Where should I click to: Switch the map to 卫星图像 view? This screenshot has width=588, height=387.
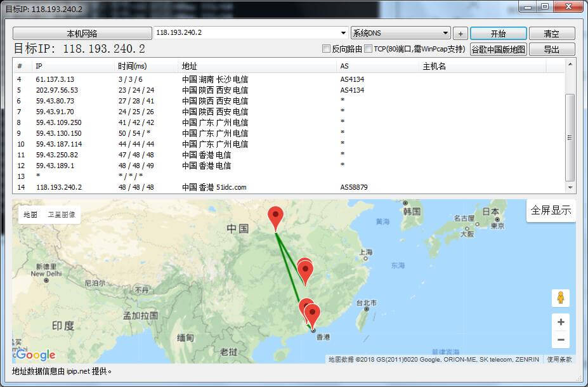click(62, 214)
